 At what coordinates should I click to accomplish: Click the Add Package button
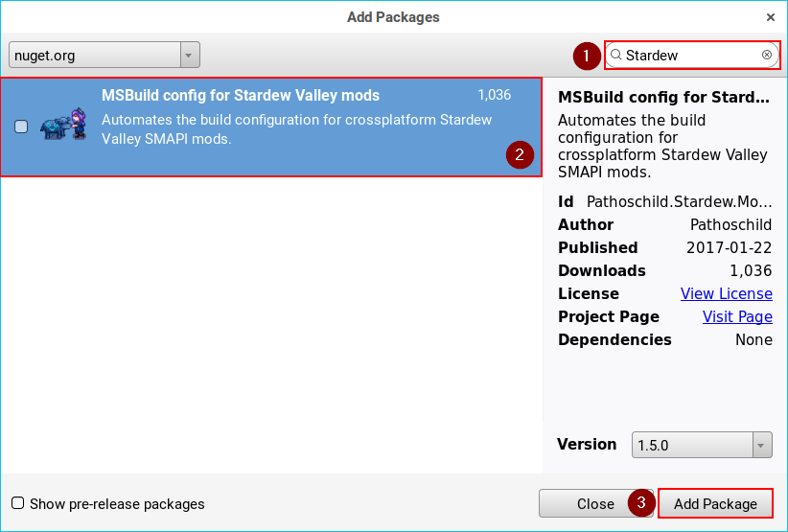tap(715, 503)
